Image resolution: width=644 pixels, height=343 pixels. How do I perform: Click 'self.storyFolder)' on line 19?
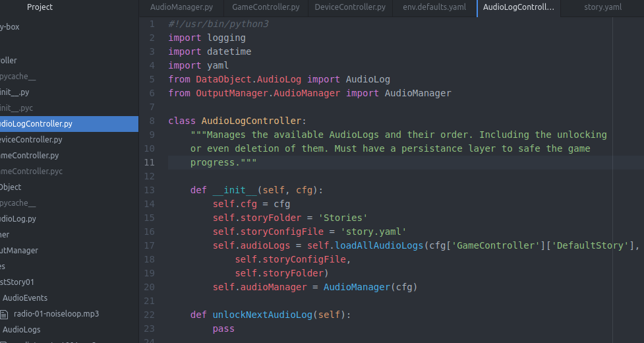[281, 273]
